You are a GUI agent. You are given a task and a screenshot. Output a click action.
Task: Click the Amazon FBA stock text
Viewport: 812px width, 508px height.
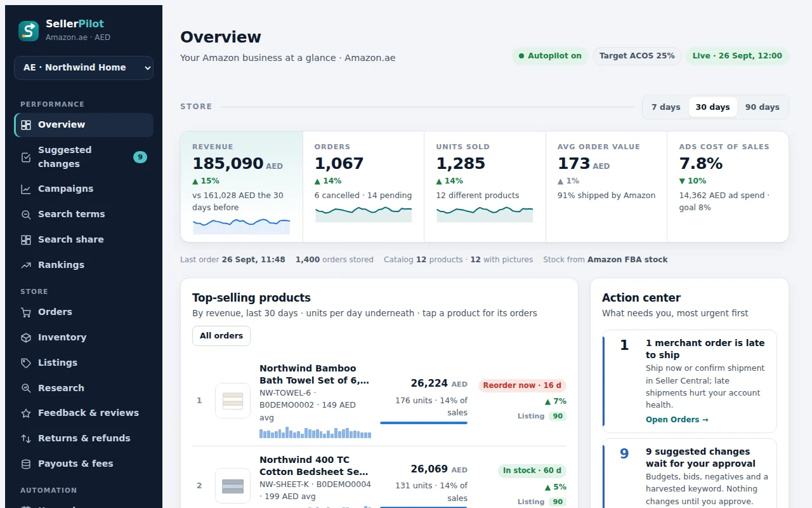(x=627, y=260)
